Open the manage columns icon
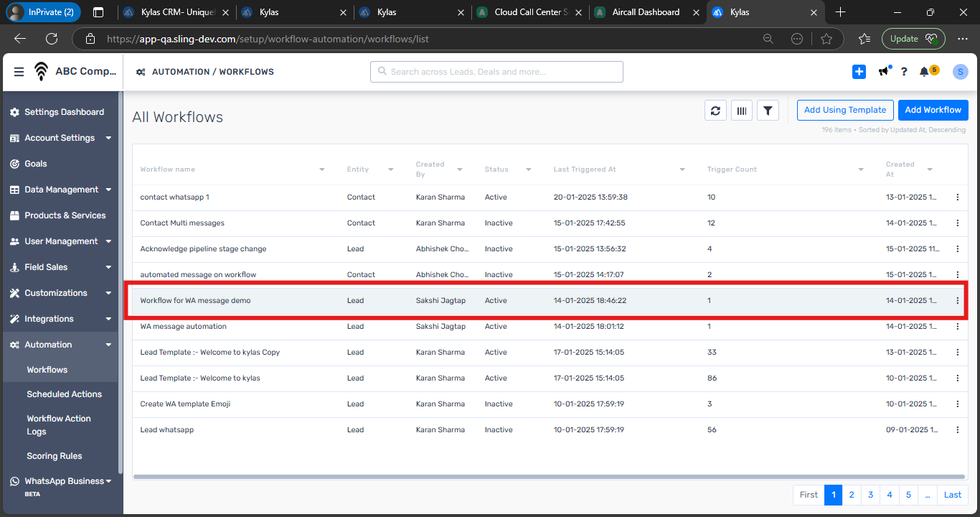This screenshot has width=980, height=517. [742, 110]
